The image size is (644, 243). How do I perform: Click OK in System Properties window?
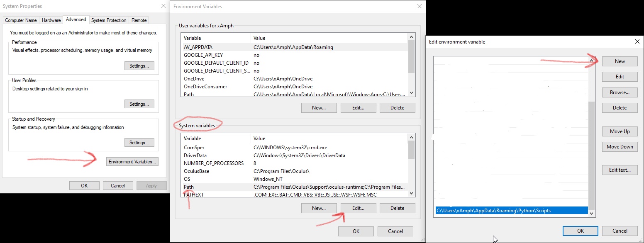[84, 186]
